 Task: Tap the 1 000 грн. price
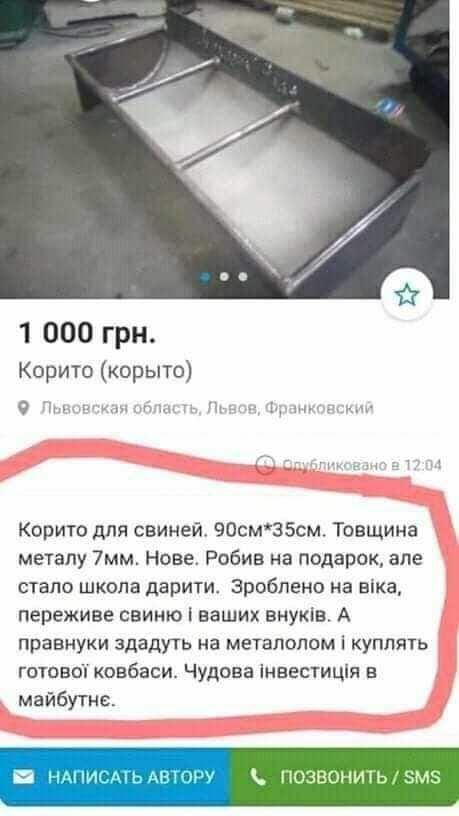87,334
